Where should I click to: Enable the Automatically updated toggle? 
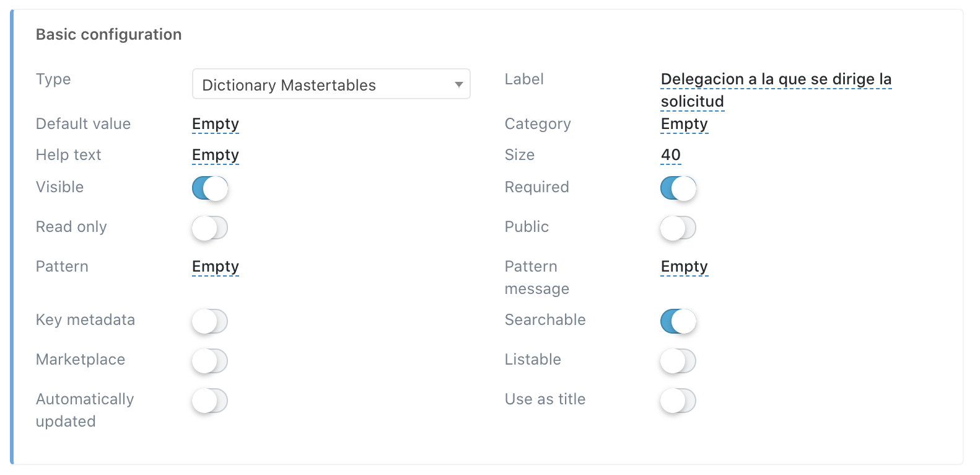[210, 401]
